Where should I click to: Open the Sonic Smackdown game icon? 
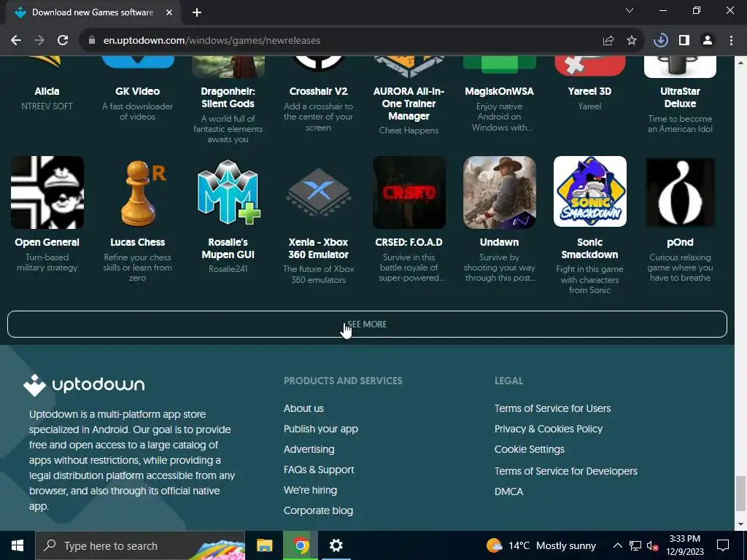pos(590,192)
